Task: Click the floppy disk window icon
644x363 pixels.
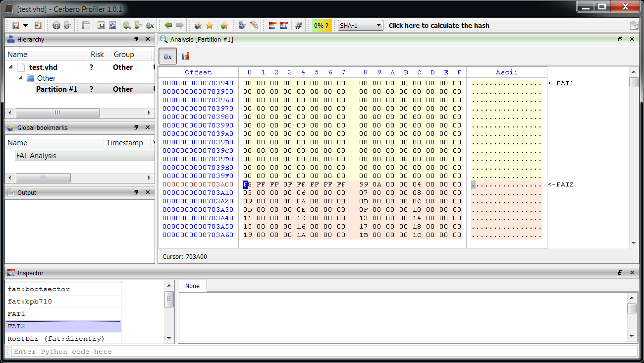Action: pos(101,25)
